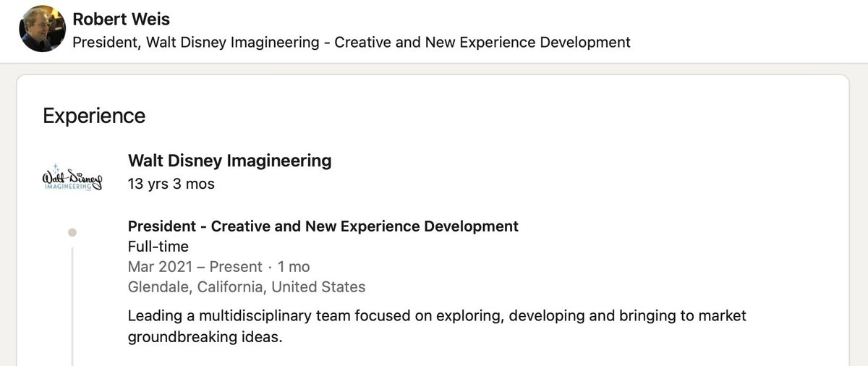868x366 pixels.
Task: Select the name Robert Weis in header
Action: 122,19
